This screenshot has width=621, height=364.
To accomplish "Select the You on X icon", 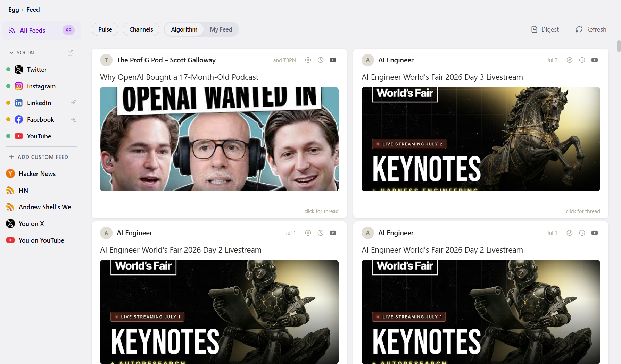I will click(x=10, y=223).
